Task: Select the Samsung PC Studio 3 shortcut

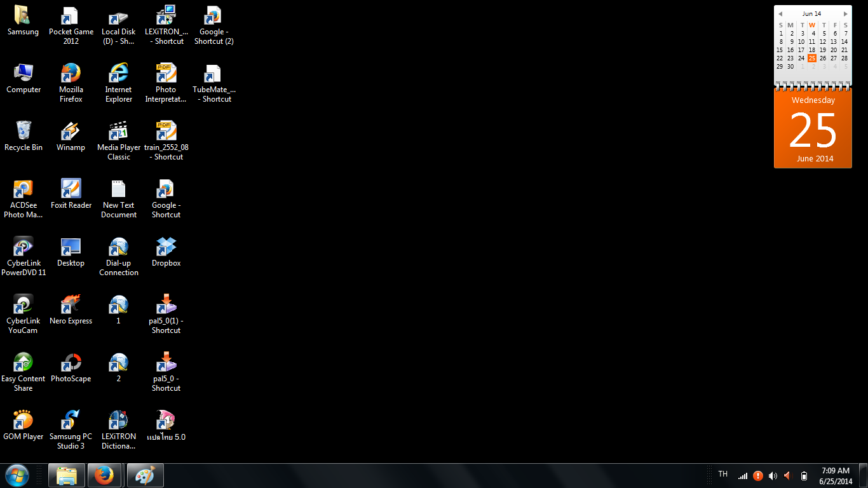Action: tap(71, 430)
